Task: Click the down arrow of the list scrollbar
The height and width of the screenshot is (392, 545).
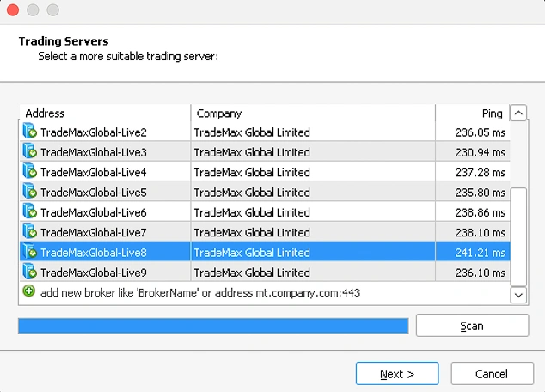Action: pos(518,296)
